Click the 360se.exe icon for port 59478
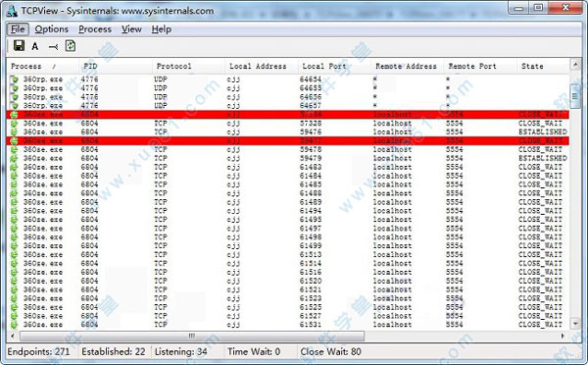This screenshot has width=588, height=365. [15, 149]
